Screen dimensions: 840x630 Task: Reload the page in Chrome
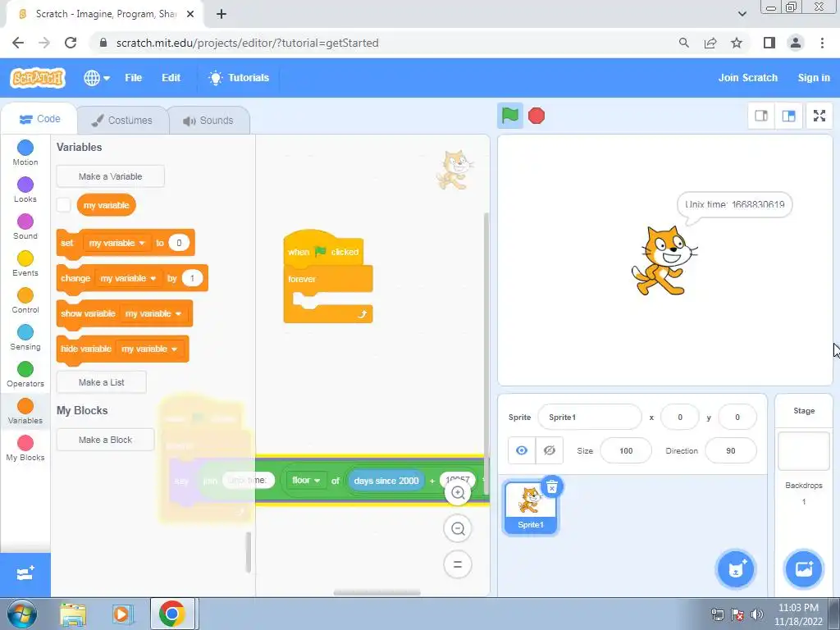click(x=71, y=43)
